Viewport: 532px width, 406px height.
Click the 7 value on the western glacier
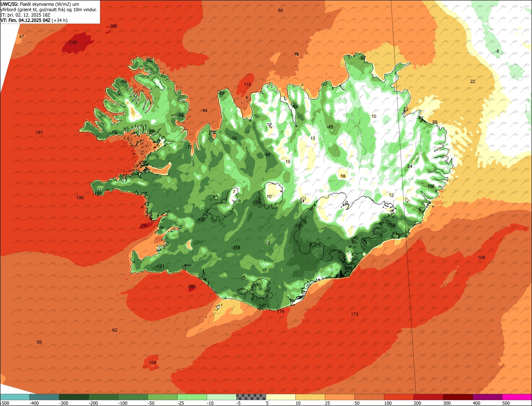pyautogui.click(x=235, y=191)
